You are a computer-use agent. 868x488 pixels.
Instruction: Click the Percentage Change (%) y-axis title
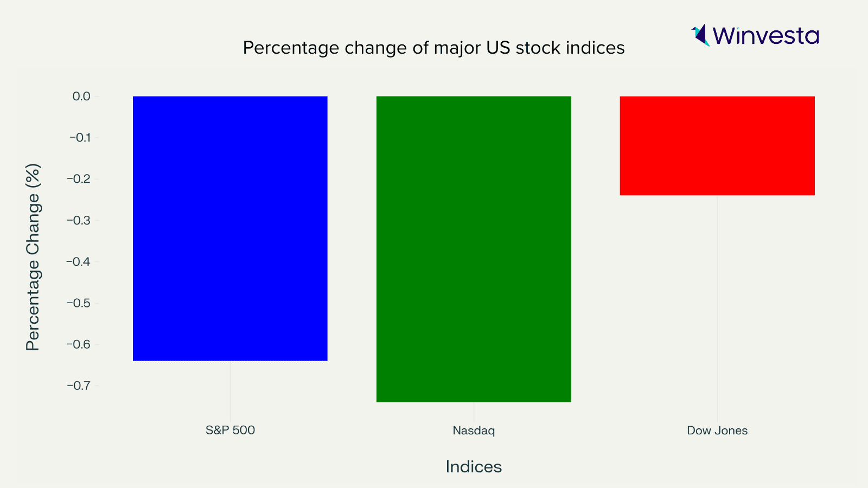click(33, 257)
